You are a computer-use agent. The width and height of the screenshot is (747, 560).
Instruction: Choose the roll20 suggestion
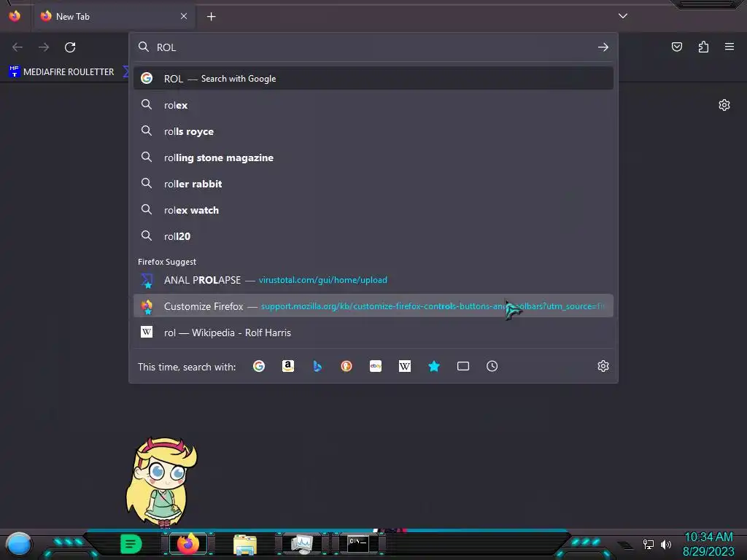(373, 236)
